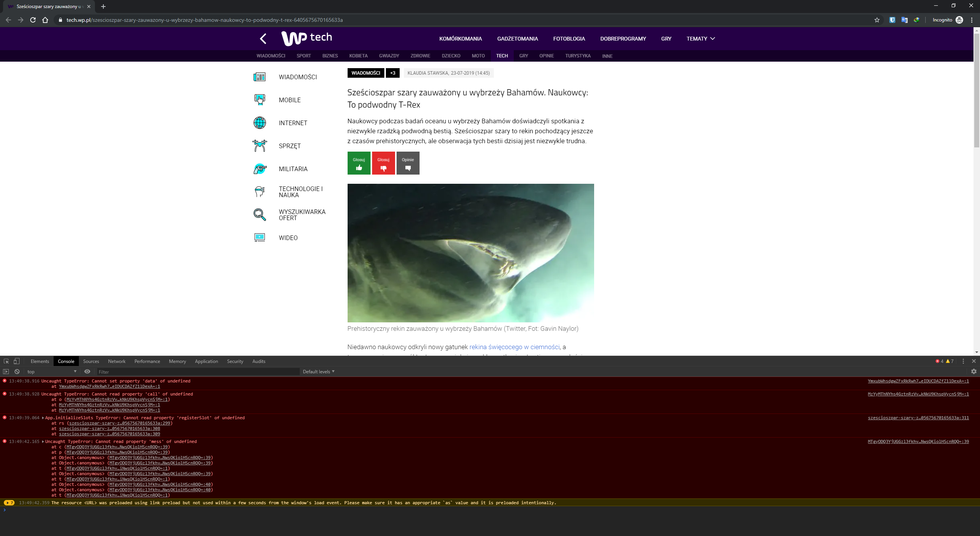Open the console settings gear
Screen dimensions: 980x536
click(x=973, y=371)
